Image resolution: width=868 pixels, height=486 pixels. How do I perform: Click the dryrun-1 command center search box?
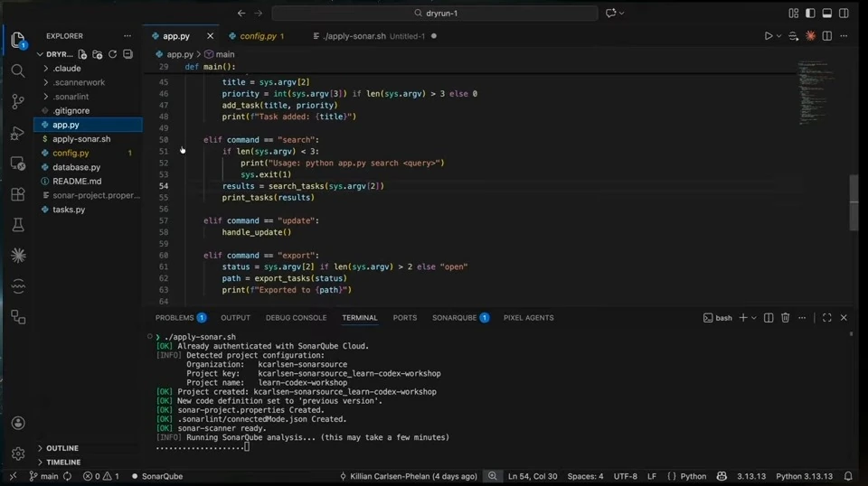click(435, 13)
